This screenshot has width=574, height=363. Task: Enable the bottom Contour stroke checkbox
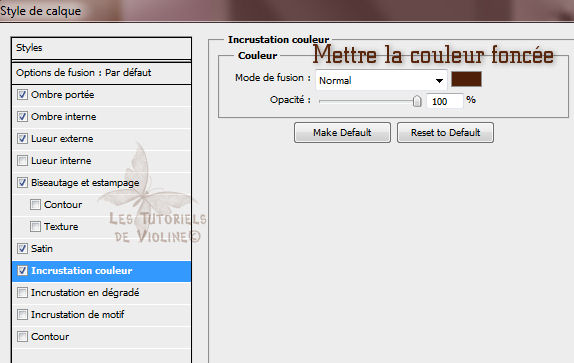[x=22, y=336]
